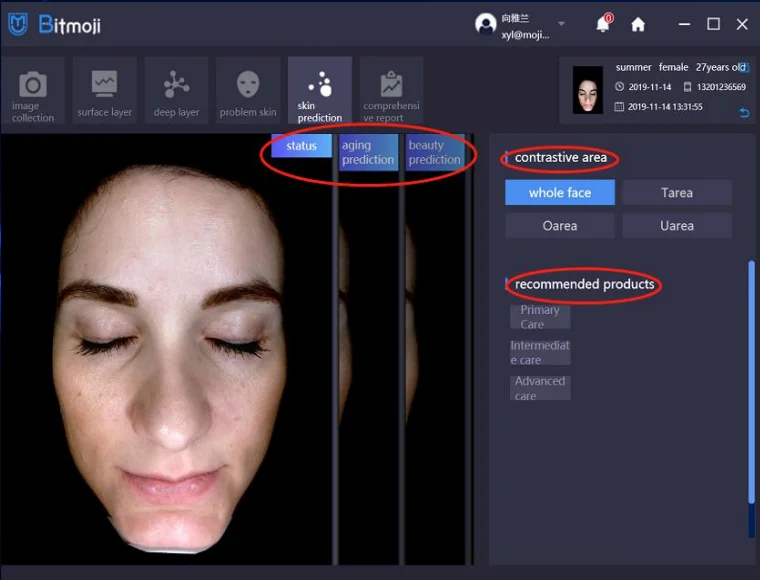Open the skin prediction icon
Image resolution: width=760 pixels, height=580 pixels.
tap(320, 84)
